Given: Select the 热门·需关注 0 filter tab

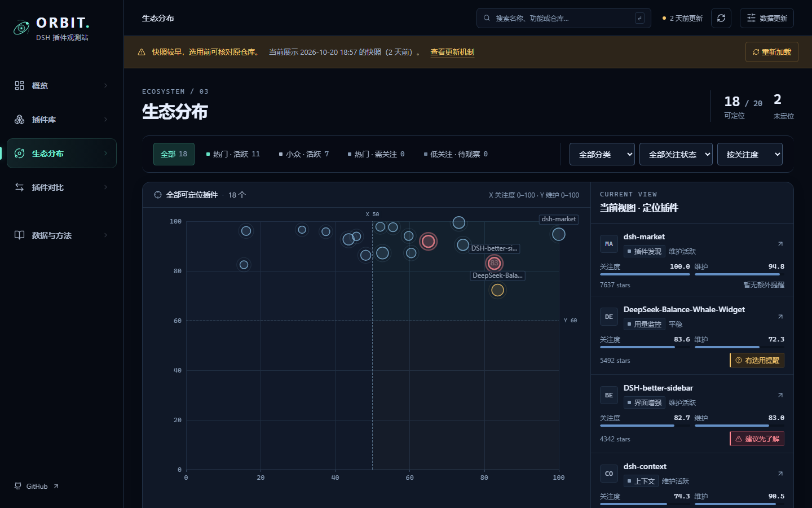Looking at the screenshot, I should tap(376, 154).
